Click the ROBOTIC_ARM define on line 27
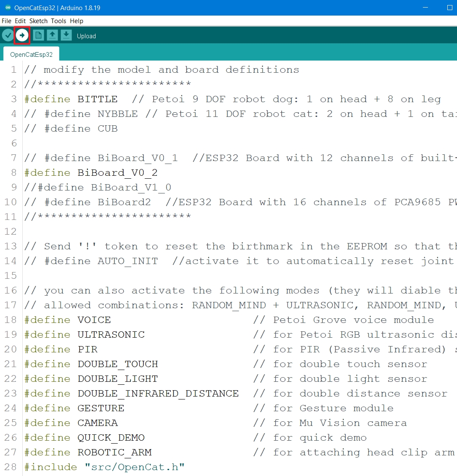457x476 pixels. [114, 452]
